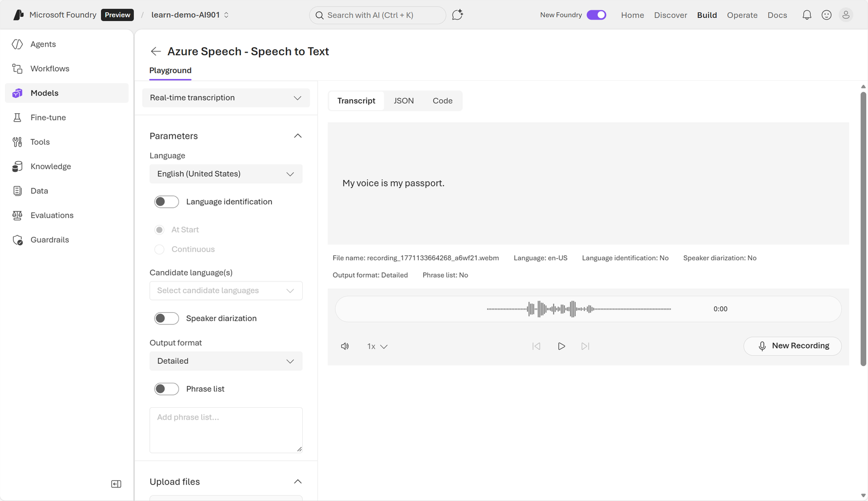This screenshot has height=501, width=868.
Task: Open the Workflows sidebar icon
Action: click(17, 68)
